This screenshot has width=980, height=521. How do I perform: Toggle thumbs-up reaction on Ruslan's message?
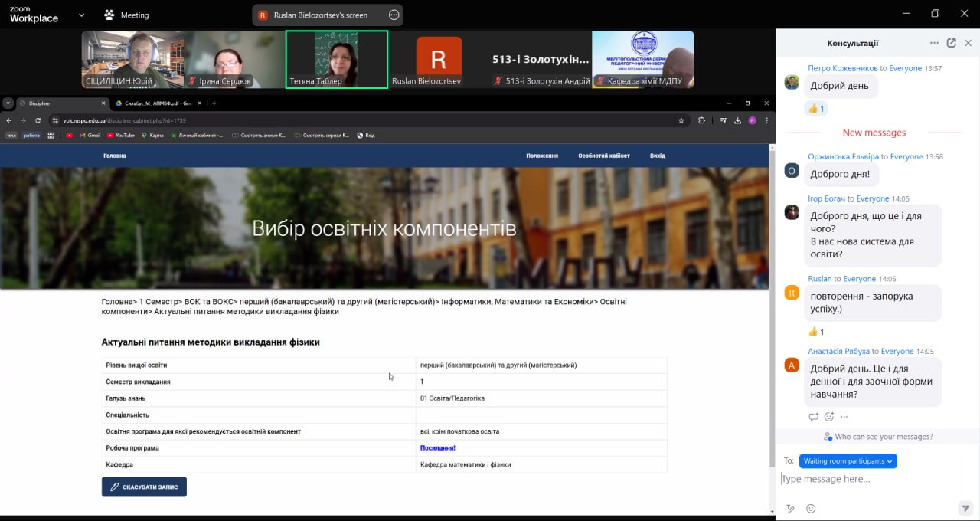click(816, 332)
